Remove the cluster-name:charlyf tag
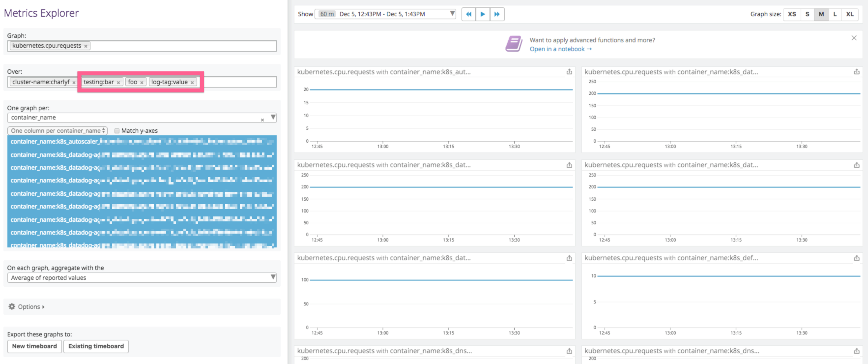 point(74,83)
